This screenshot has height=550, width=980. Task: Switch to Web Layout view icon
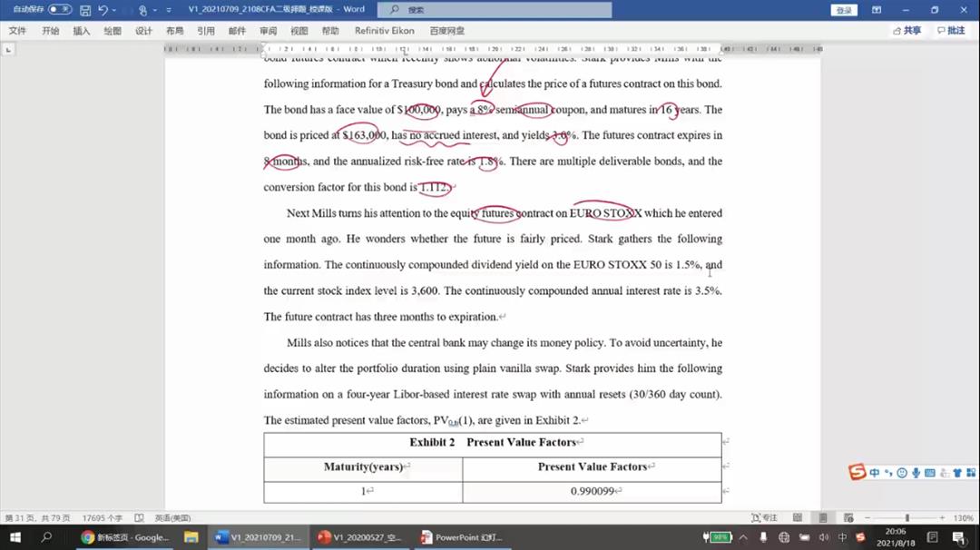pyautogui.click(x=847, y=518)
